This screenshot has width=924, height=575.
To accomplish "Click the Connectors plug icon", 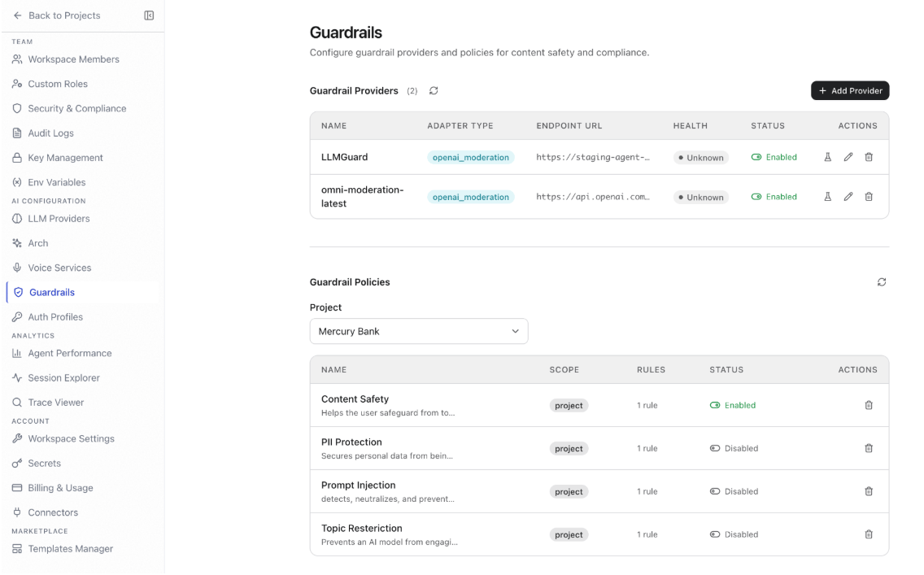I will (x=17, y=512).
